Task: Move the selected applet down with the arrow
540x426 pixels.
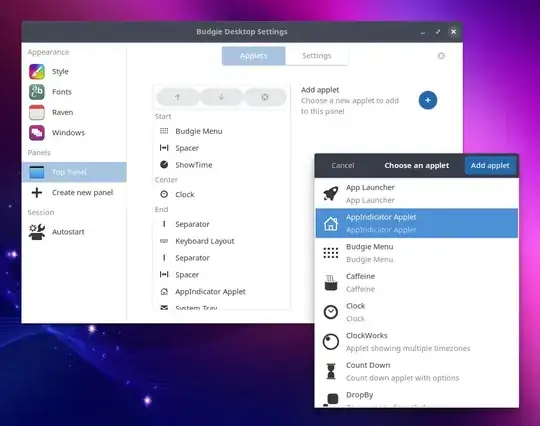Action: pos(221,97)
